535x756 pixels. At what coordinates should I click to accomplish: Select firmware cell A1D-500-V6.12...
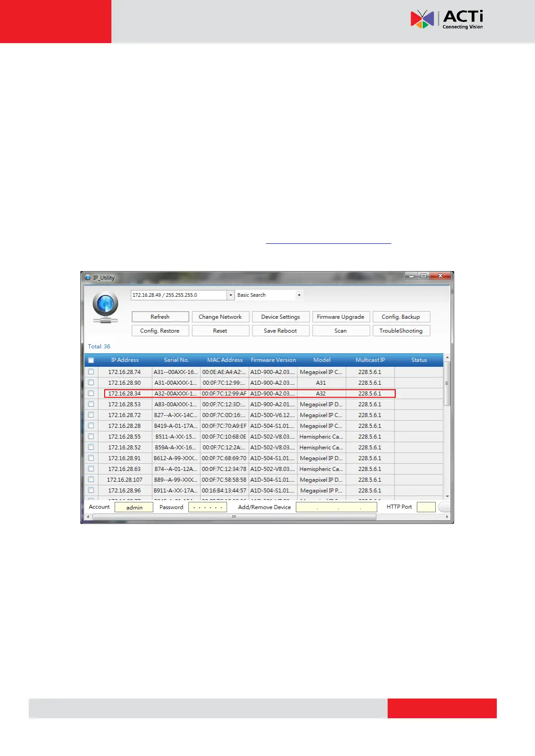click(x=273, y=415)
